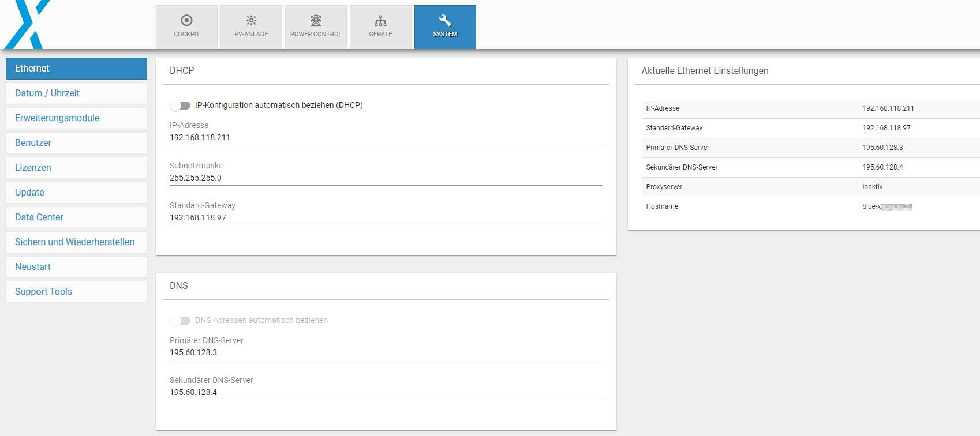Click the Proxyserver row label
Viewport: 980px width, 436px height.
[x=664, y=187]
